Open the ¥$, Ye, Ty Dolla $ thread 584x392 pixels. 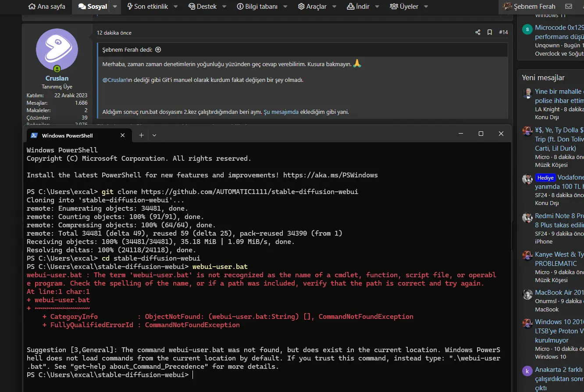(x=559, y=139)
